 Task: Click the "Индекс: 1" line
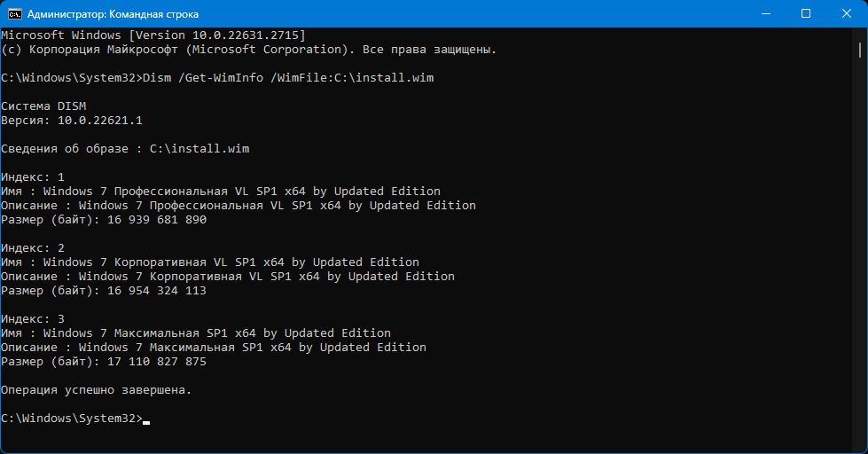33,177
